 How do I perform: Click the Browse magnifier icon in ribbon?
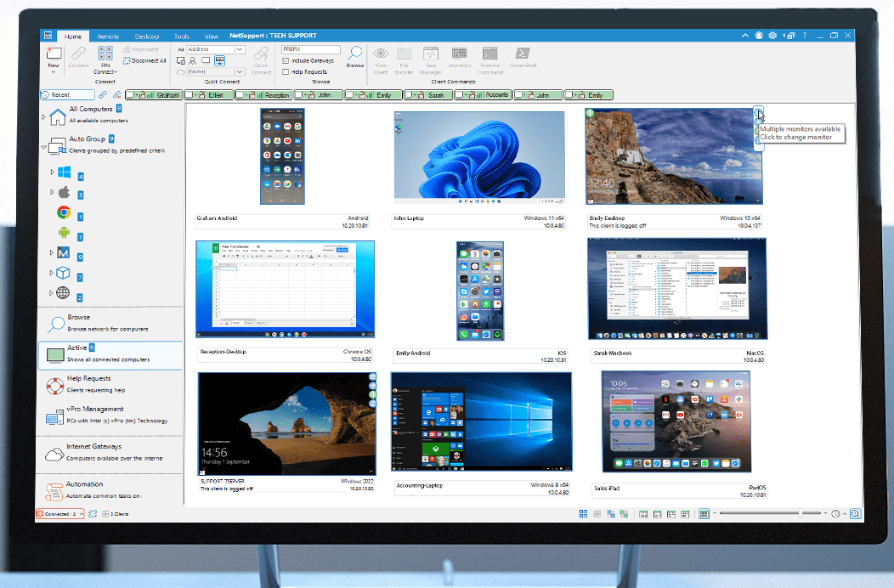pyautogui.click(x=355, y=54)
